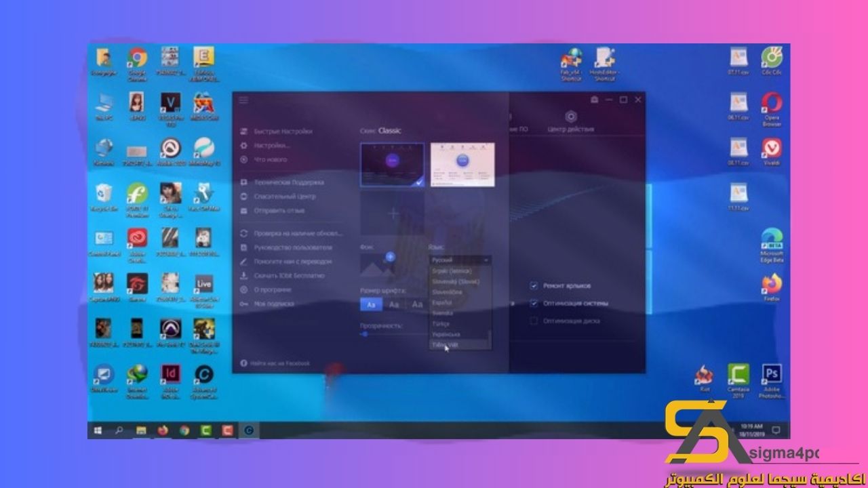Open HostsEditor shortcut on desktop

point(605,64)
